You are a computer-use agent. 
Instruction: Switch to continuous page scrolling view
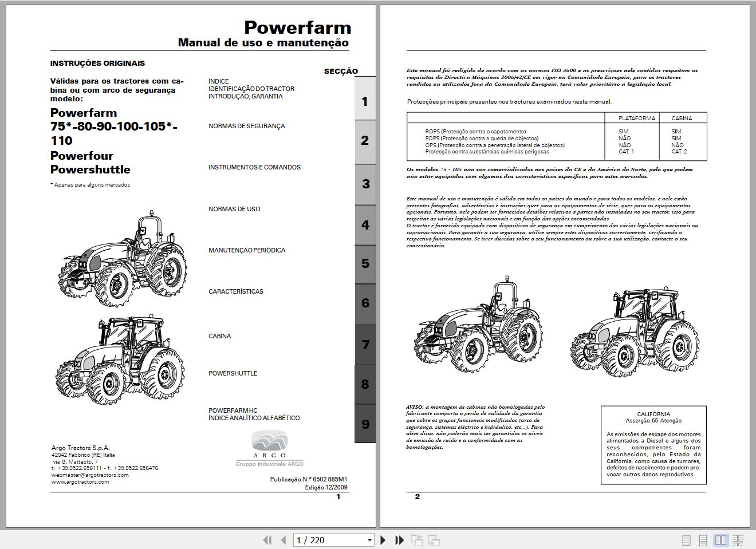(703, 540)
